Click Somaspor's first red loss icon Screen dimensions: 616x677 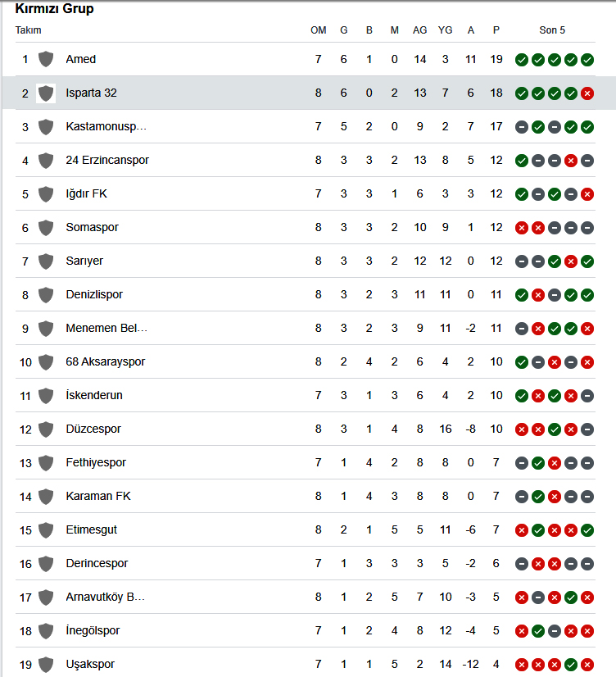point(522,228)
